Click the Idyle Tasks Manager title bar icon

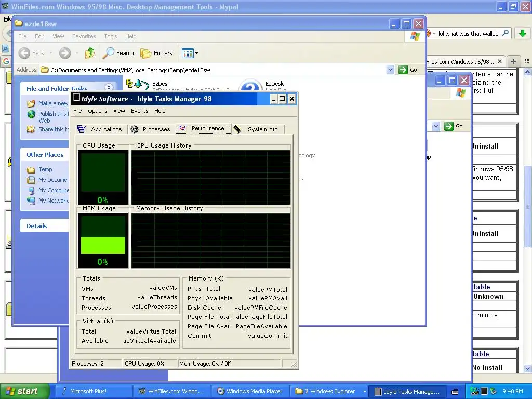[x=76, y=98]
